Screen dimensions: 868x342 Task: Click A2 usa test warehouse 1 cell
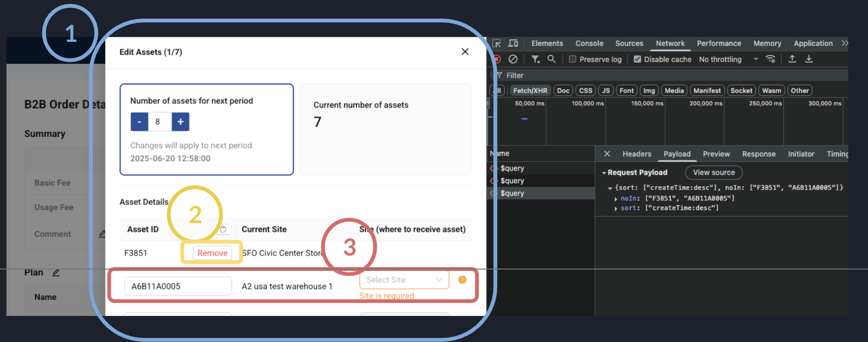[x=287, y=286]
